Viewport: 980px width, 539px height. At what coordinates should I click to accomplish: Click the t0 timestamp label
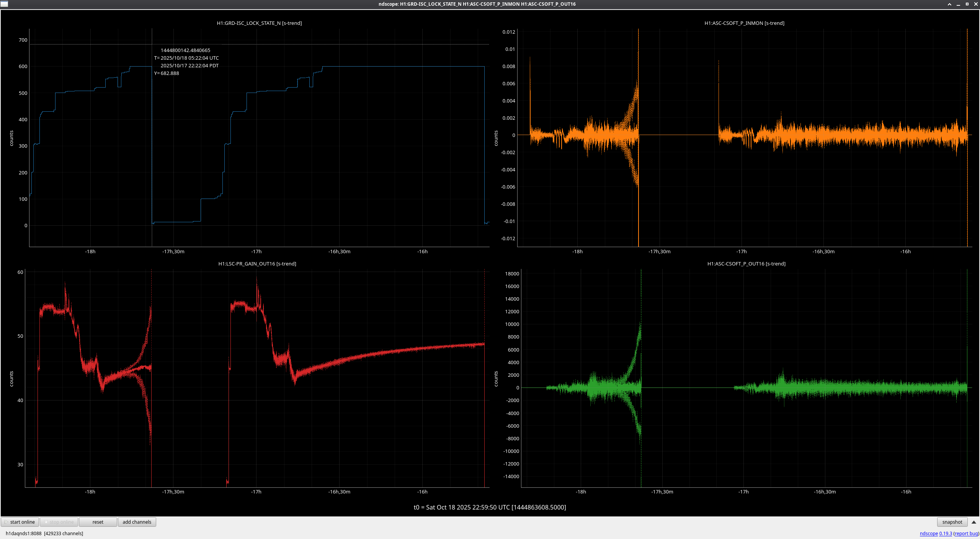(x=490, y=507)
